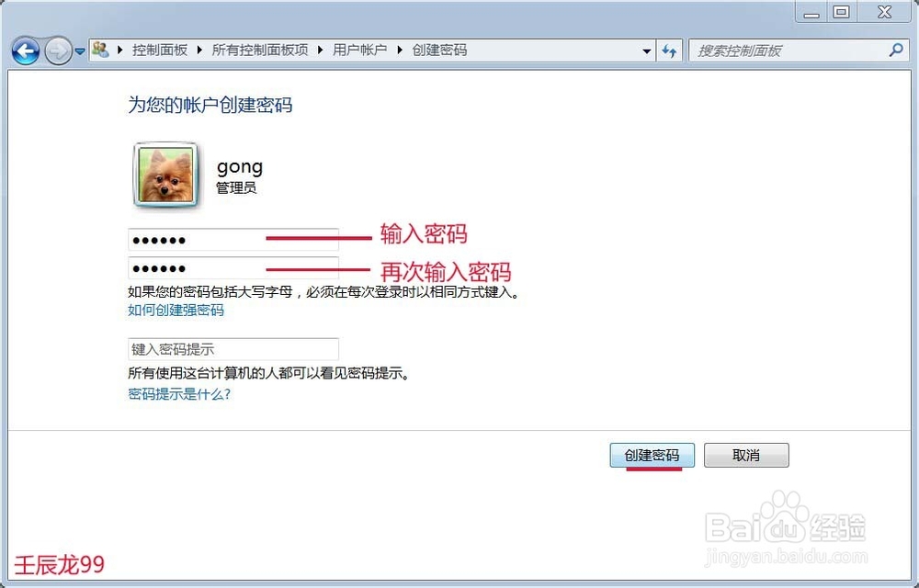The image size is (919, 588).
Task: Open the 如何创建强密码 link
Action: pyautogui.click(x=175, y=311)
